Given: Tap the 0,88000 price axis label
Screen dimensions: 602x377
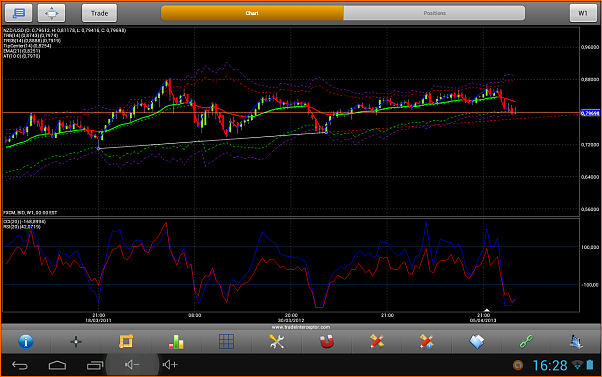Looking at the screenshot, I should click(x=590, y=79).
